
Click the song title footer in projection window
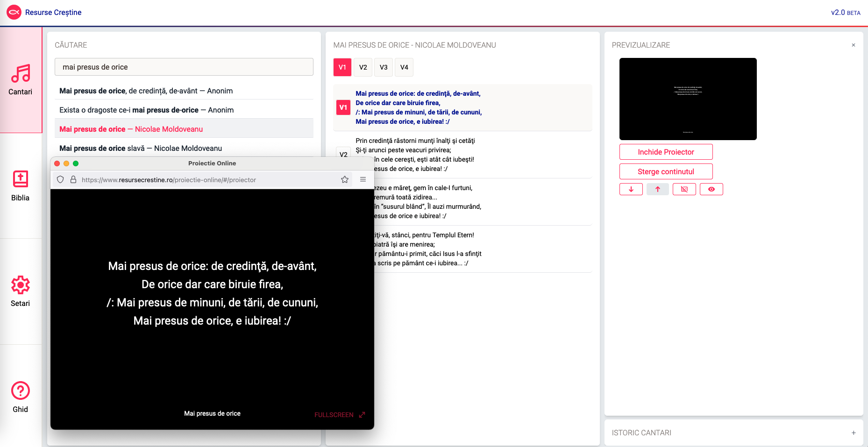[212, 413]
